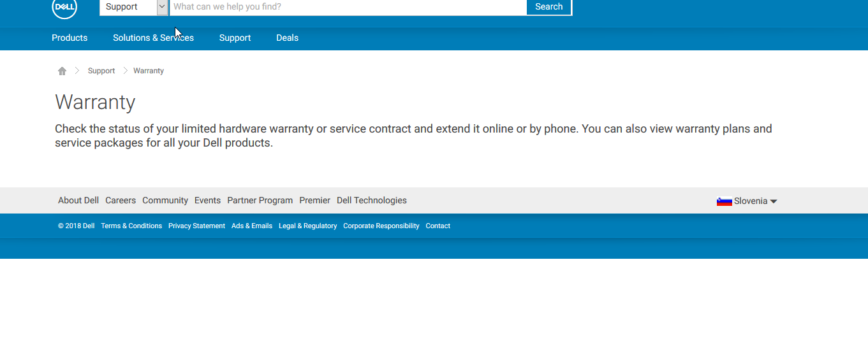Open the Events footer link
Screen dimensions: 868x355
[x=207, y=200]
